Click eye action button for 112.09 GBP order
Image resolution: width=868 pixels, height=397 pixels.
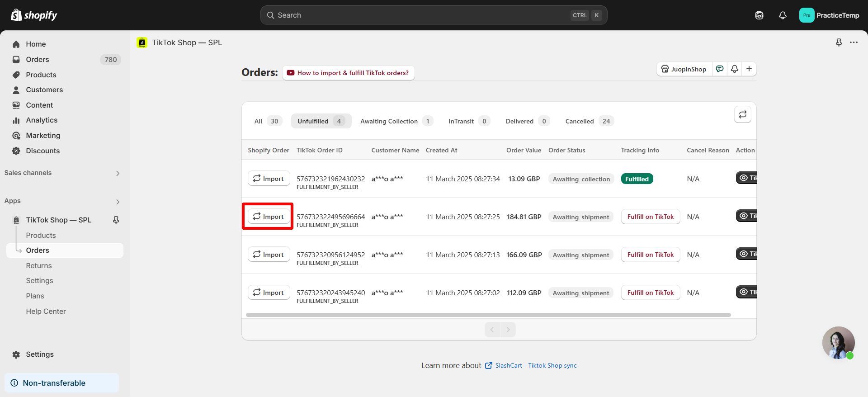pyautogui.click(x=746, y=292)
